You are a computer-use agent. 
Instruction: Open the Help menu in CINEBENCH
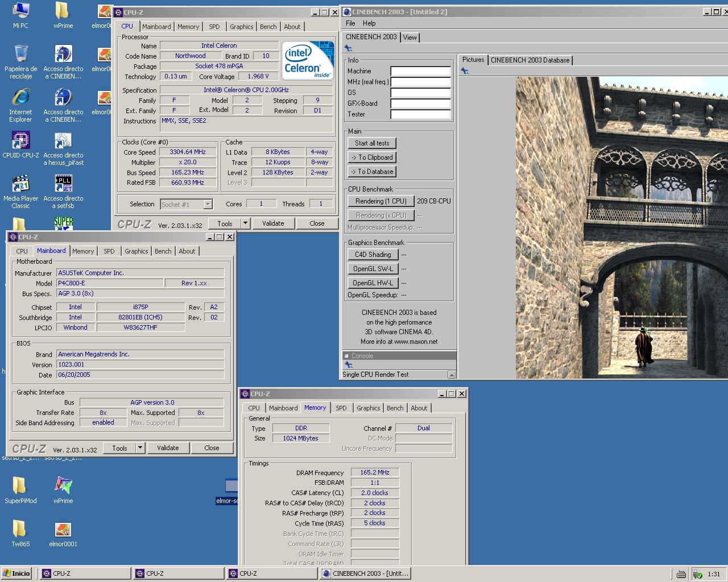[369, 23]
